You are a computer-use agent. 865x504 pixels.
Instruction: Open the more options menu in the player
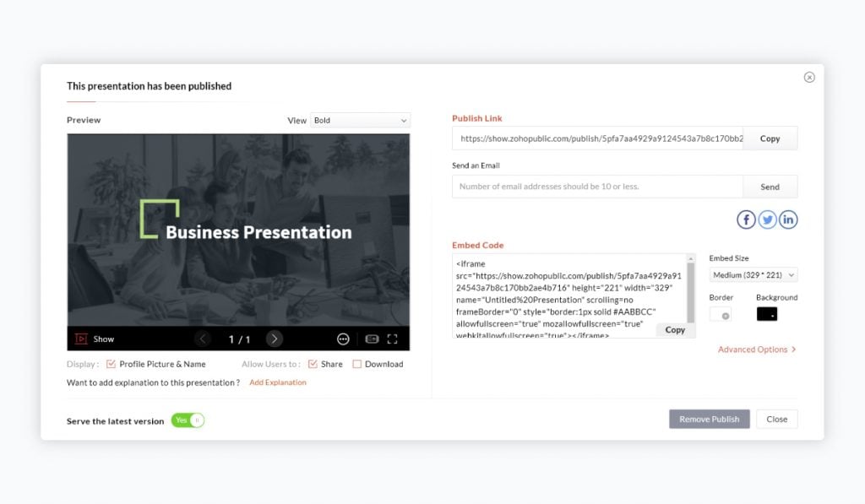point(343,339)
